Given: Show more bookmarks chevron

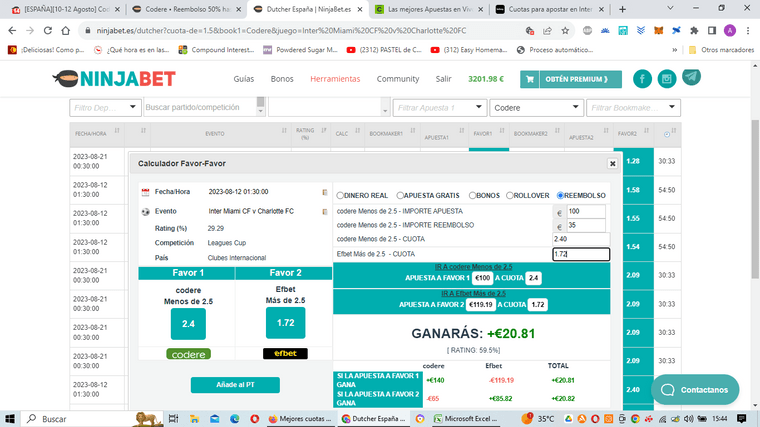Looking at the screenshot, I should point(674,50).
